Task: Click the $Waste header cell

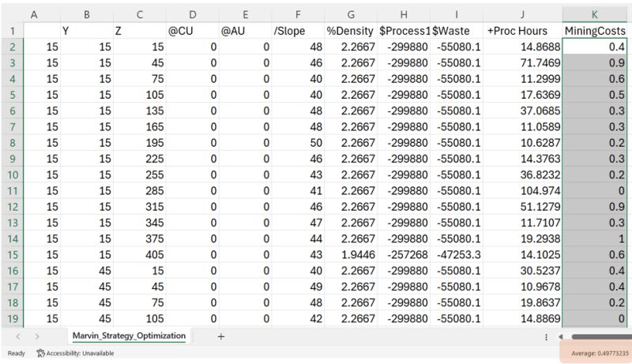Action: point(457,31)
